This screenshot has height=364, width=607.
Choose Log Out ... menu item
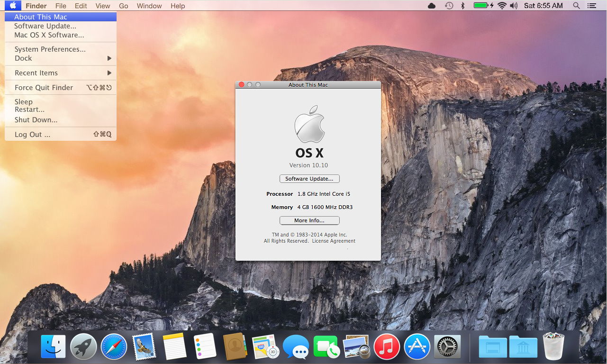click(61, 135)
